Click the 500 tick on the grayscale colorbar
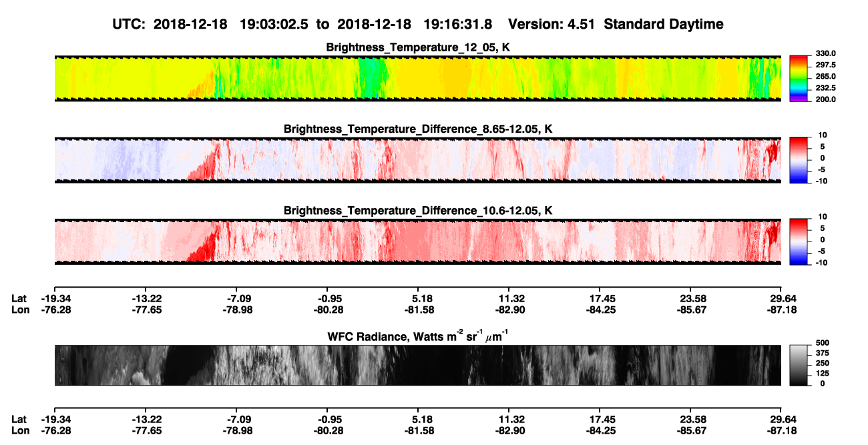The image size is (868, 445). pos(823,343)
